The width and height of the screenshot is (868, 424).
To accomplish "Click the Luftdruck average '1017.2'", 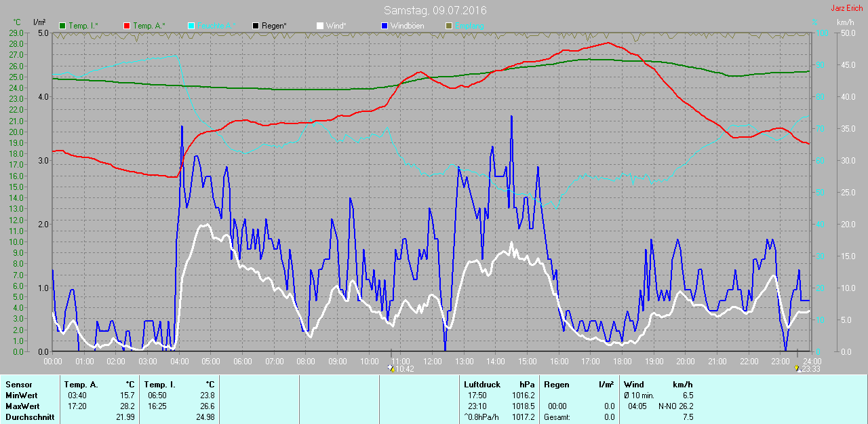I will click(x=524, y=417).
